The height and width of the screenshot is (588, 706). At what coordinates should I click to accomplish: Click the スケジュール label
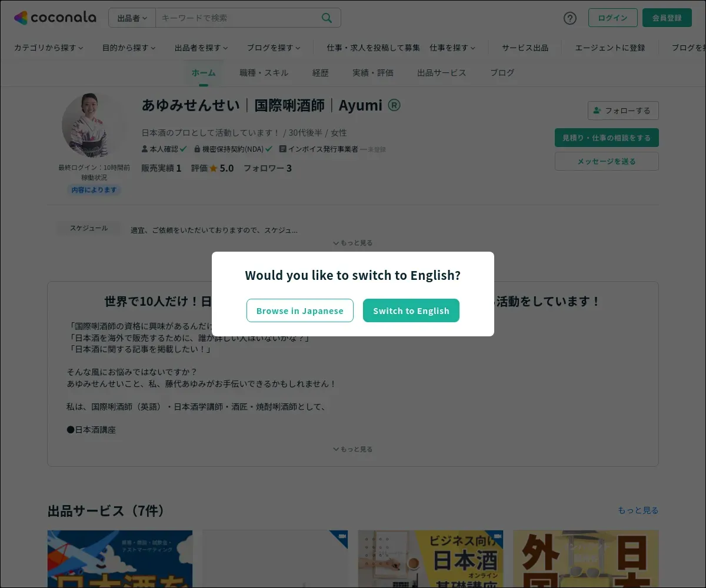[89, 228]
